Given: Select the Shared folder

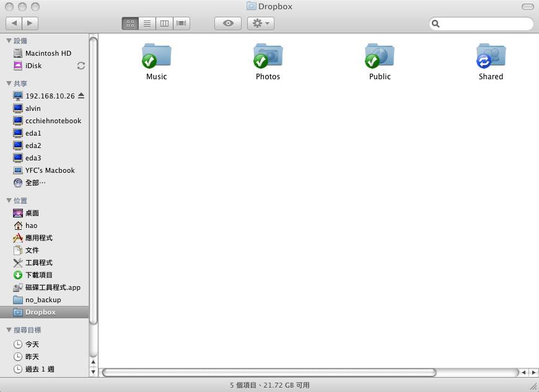Looking at the screenshot, I should [491, 62].
